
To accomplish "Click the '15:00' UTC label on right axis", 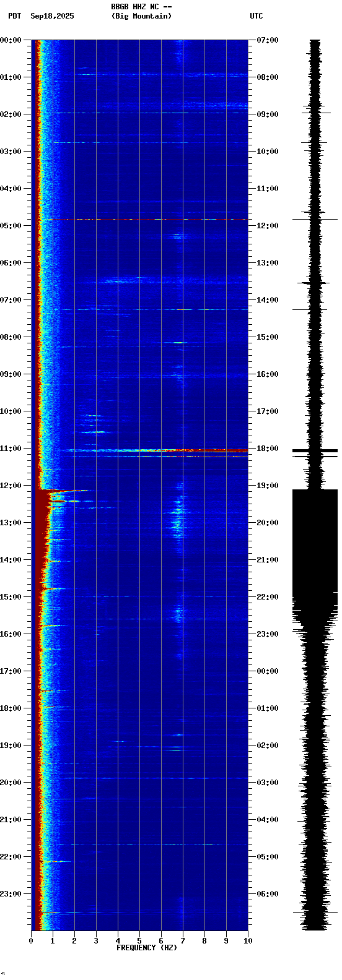I will tap(268, 337).
